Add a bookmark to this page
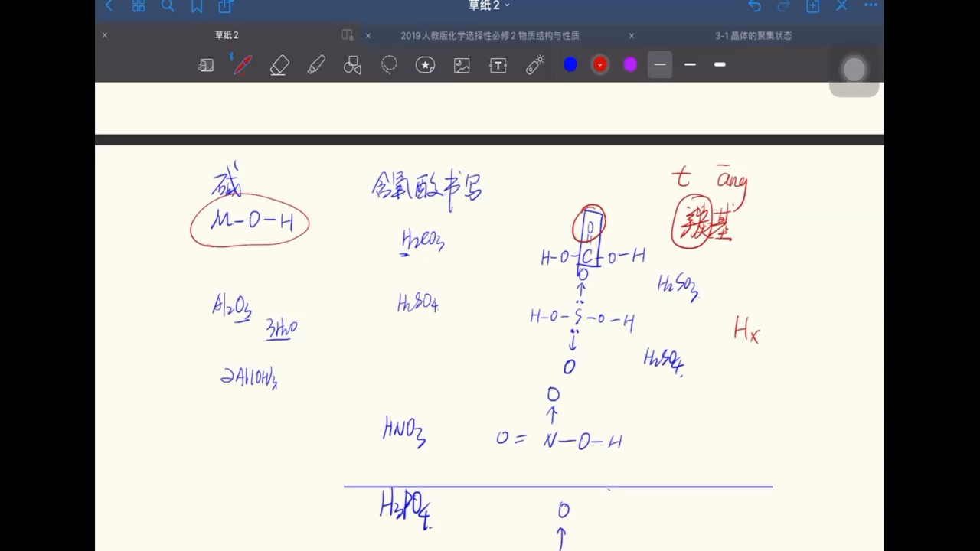Screen dimensions: 980x551 click(x=197, y=6)
